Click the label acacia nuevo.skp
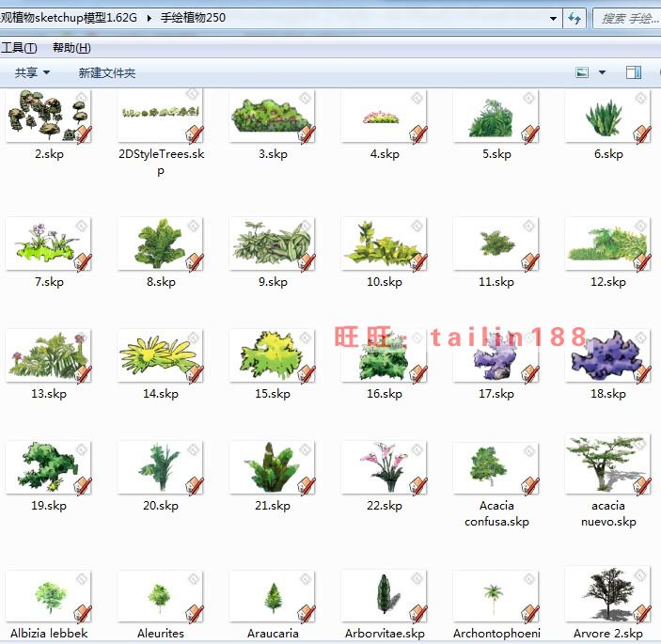The height and width of the screenshot is (644, 661). click(608, 513)
